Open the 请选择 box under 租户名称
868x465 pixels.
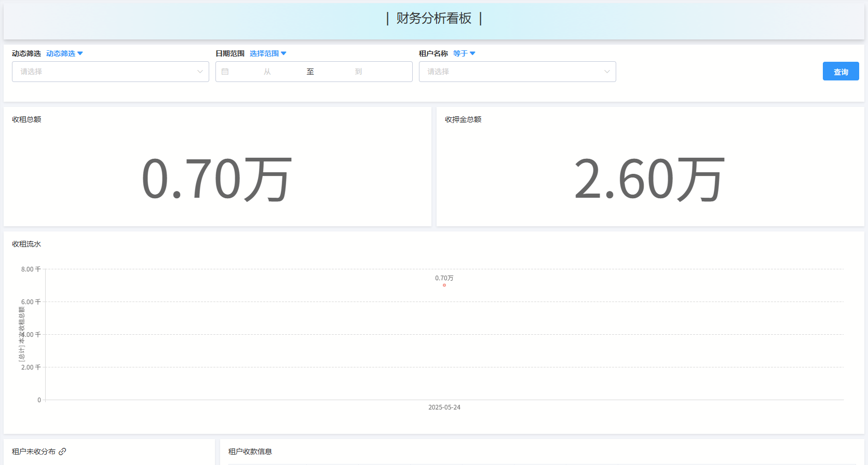(x=511, y=72)
